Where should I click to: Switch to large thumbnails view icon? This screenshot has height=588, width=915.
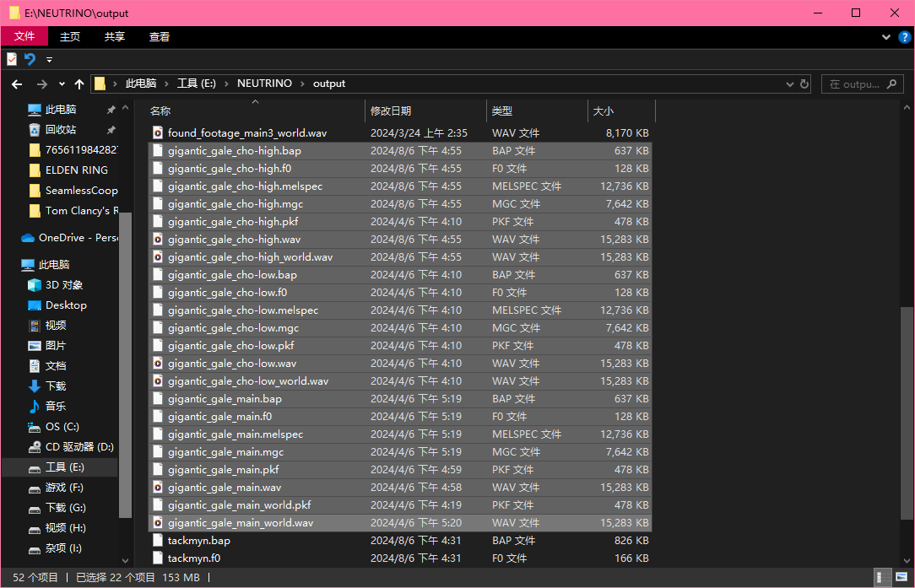click(901, 577)
